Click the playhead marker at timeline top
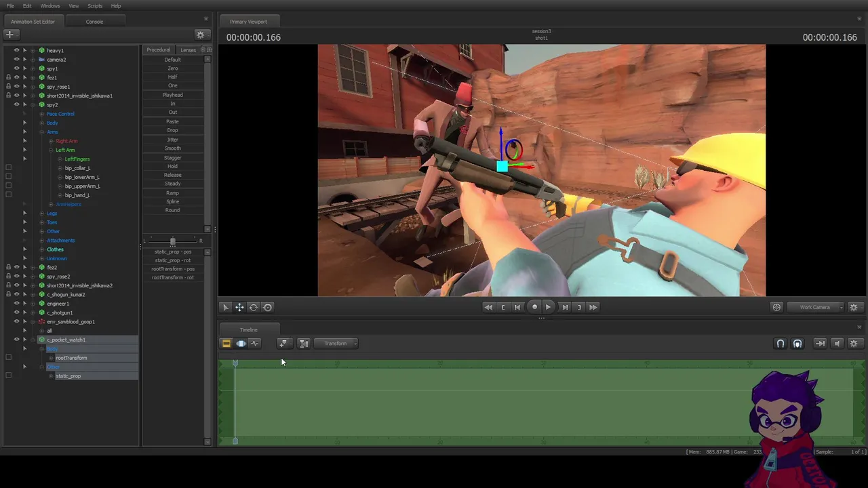The height and width of the screenshot is (488, 868). [x=235, y=364]
